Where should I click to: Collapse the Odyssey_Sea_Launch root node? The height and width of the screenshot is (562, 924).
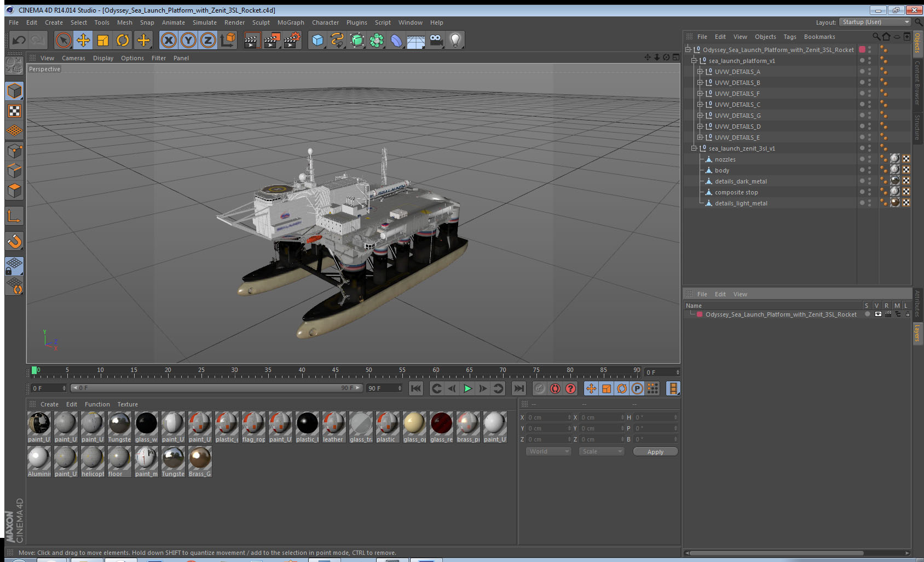688,50
